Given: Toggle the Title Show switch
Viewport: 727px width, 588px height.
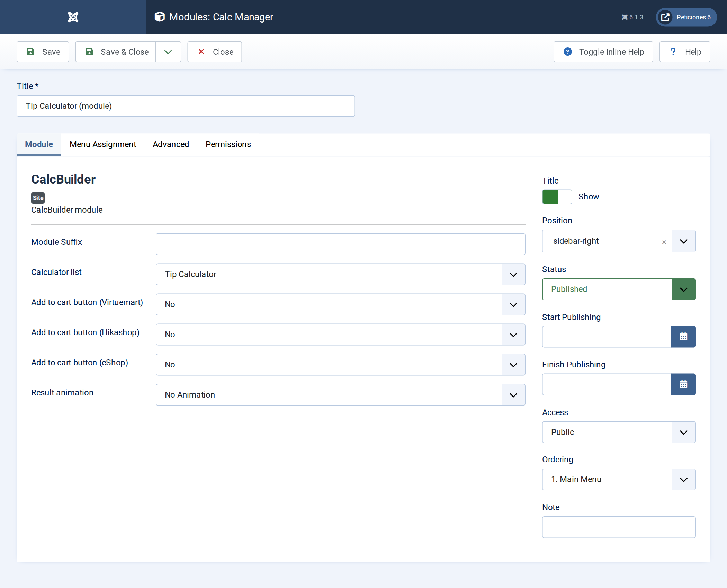Looking at the screenshot, I should tap(557, 197).
